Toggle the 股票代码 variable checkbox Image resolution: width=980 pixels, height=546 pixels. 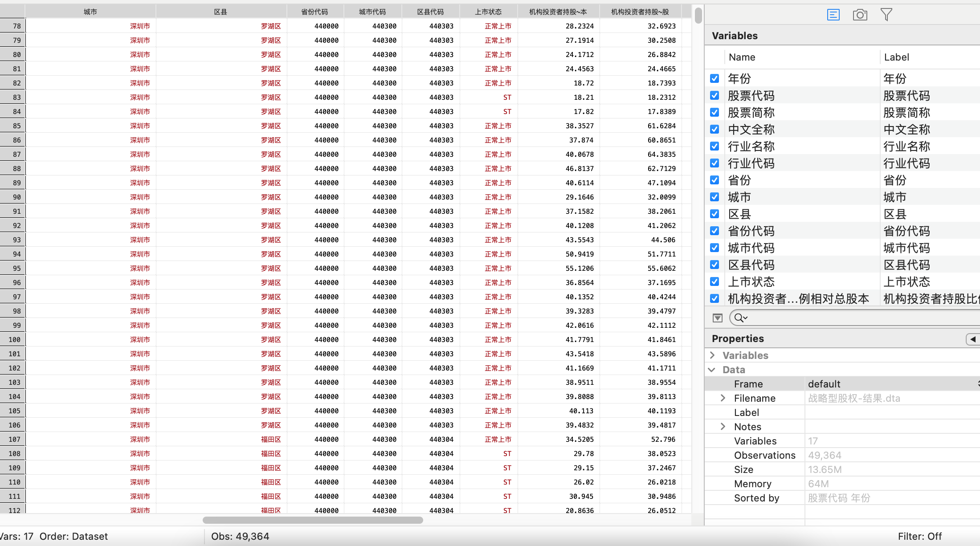point(715,95)
